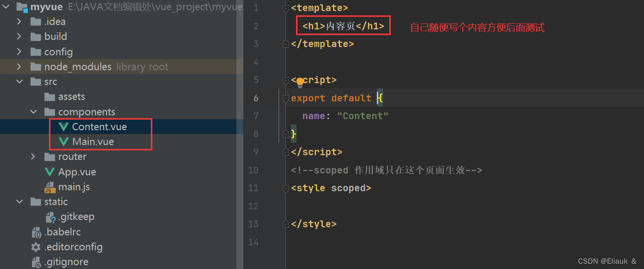Image resolution: width=644 pixels, height=269 pixels.
Task: Click the Vue icon beside Content.vue
Action: [63, 127]
